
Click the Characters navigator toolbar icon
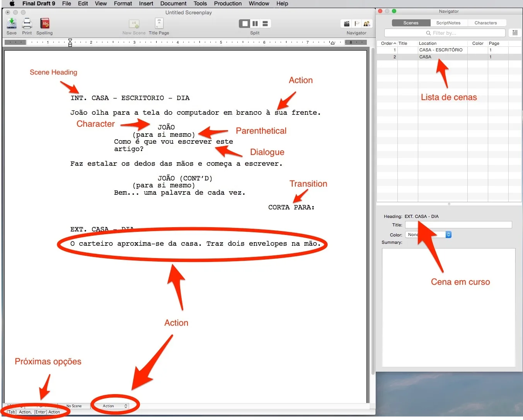pyautogui.click(x=367, y=24)
